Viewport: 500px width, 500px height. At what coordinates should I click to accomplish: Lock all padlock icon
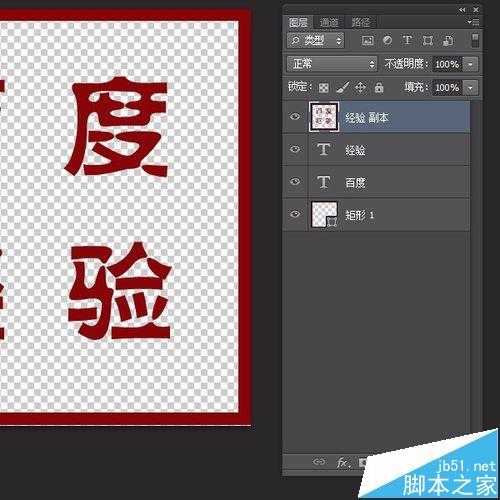coord(379,88)
